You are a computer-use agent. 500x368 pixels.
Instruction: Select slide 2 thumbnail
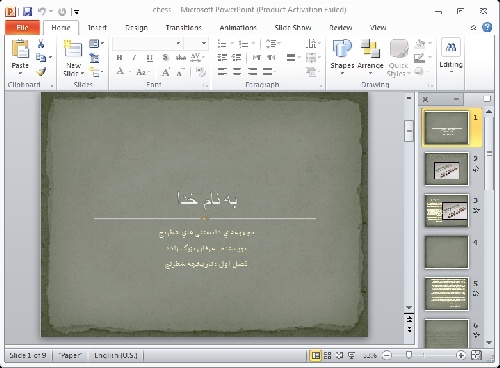tap(446, 169)
